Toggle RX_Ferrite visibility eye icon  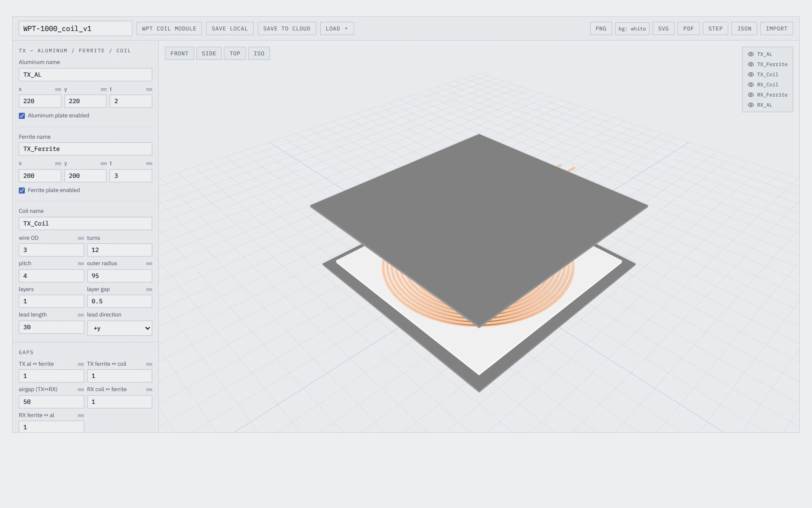[x=751, y=95]
